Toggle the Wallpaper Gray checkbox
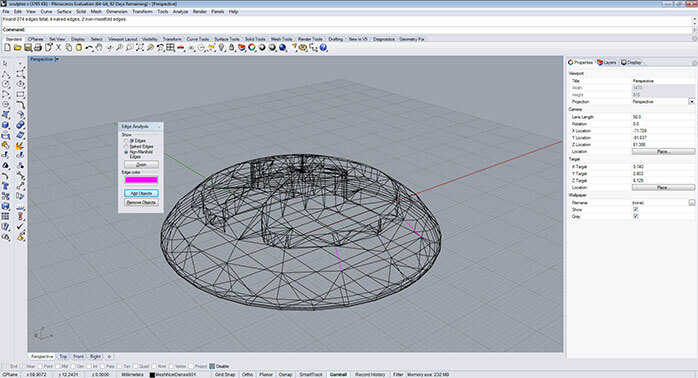 coord(636,216)
